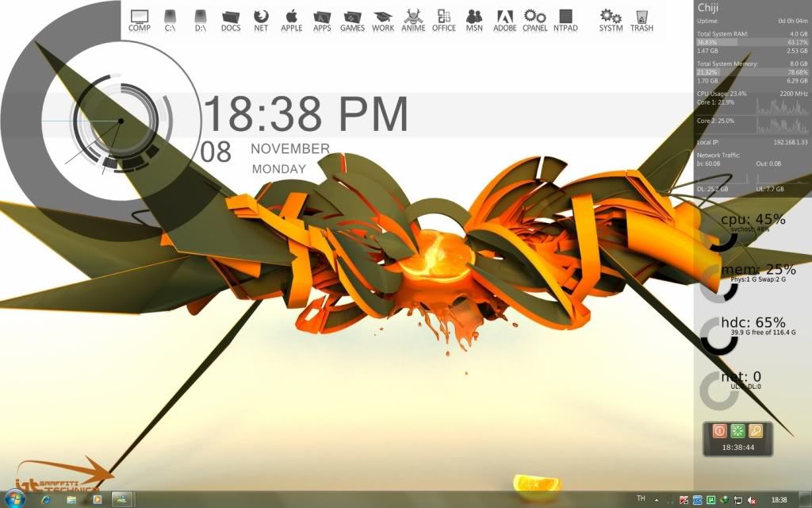Click the NOVEMBER month text

[290, 148]
